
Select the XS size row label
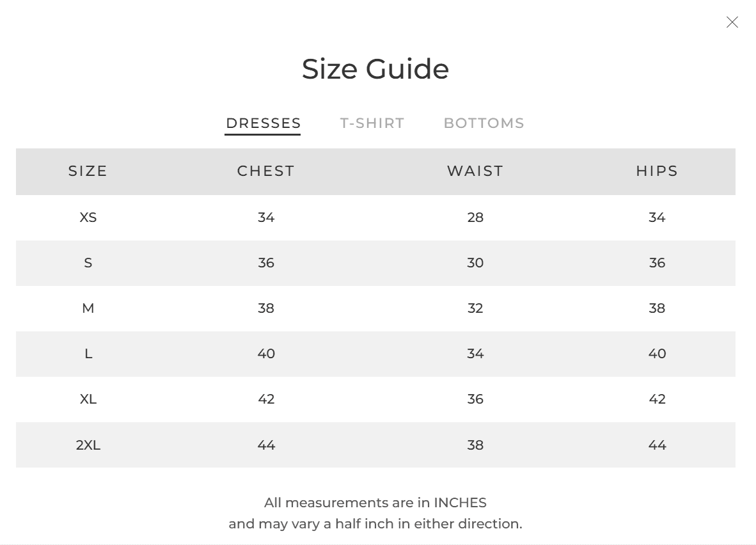pos(88,217)
